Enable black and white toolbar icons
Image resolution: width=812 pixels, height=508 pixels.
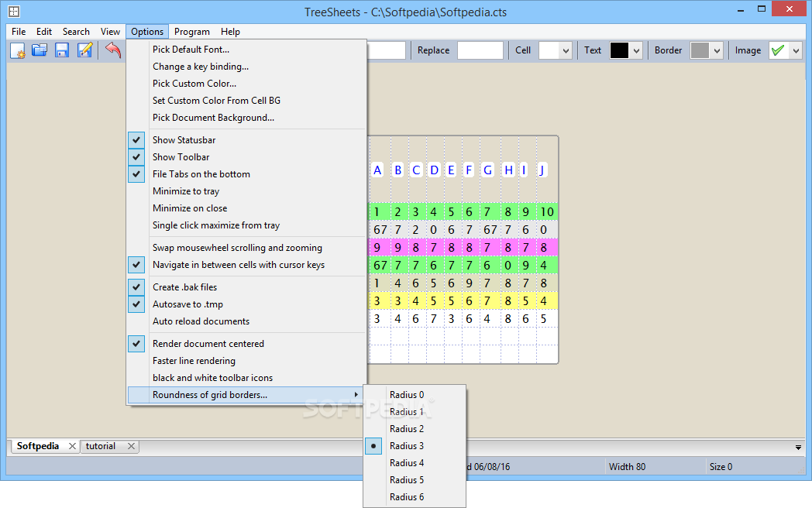(x=246, y=377)
